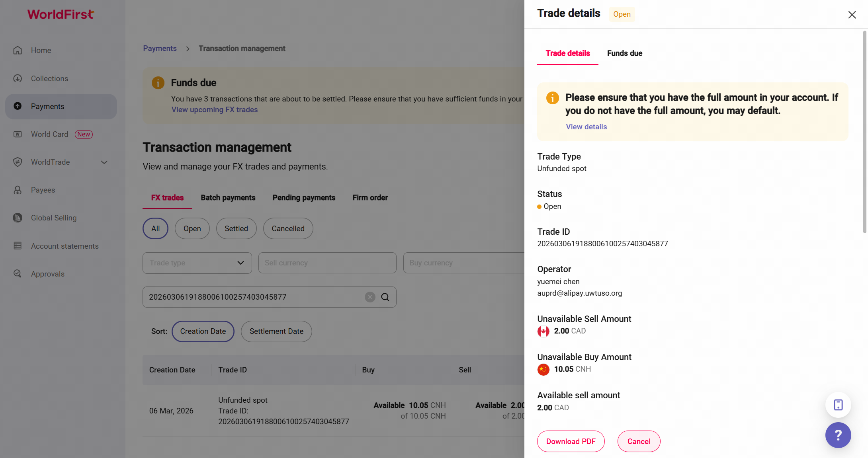The width and height of the screenshot is (868, 458).
Task: Click the Download PDF button
Action: coord(571,441)
